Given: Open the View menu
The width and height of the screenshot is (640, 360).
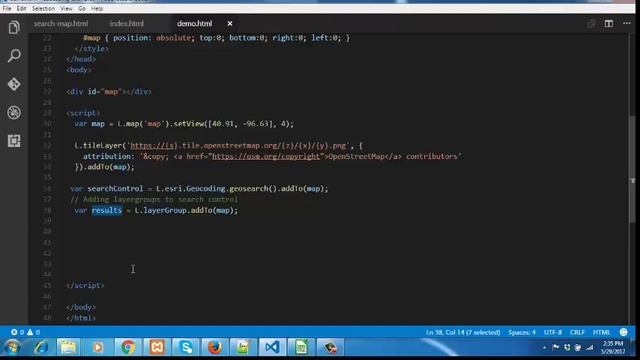Looking at the screenshot, I should 66,9.
